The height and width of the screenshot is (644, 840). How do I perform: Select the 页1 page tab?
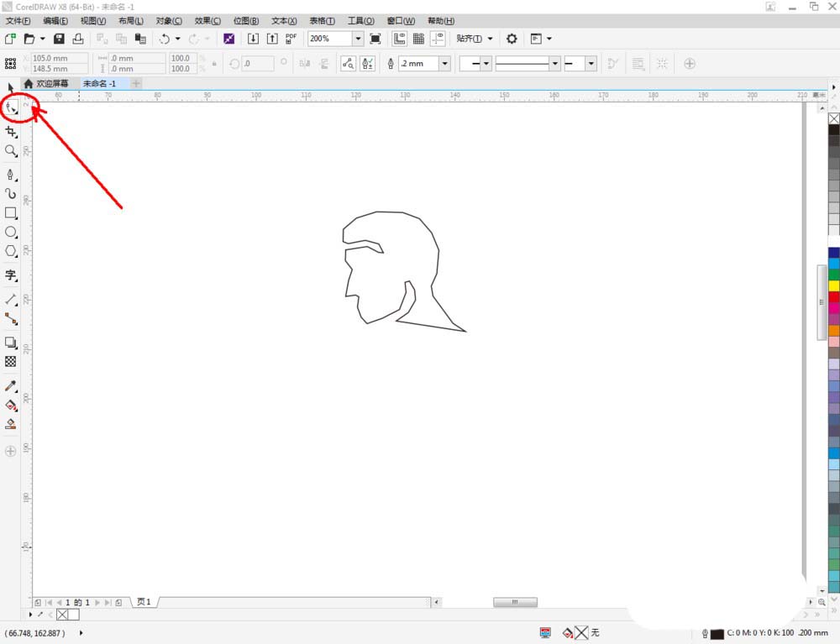click(x=144, y=602)
